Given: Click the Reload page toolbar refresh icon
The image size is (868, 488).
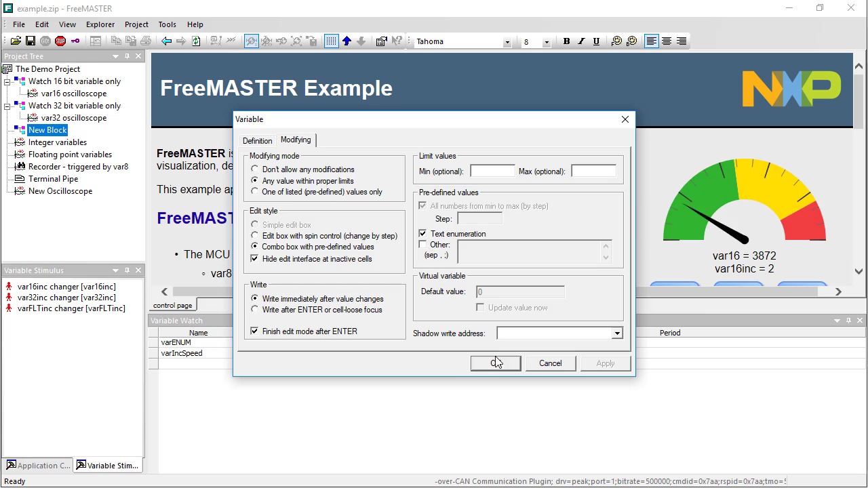Looking at the screenshot, I should click(195, 41).
